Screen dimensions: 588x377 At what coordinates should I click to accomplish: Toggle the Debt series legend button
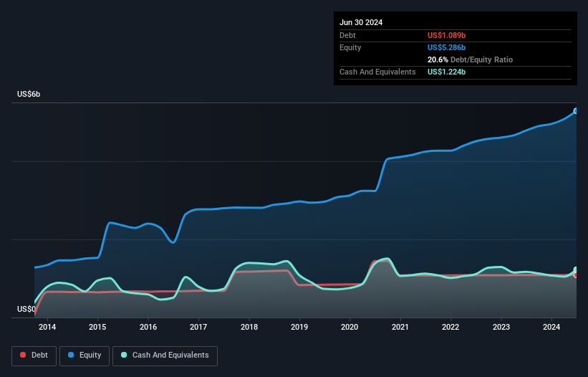pyautogui.click(x=34, y=355)
